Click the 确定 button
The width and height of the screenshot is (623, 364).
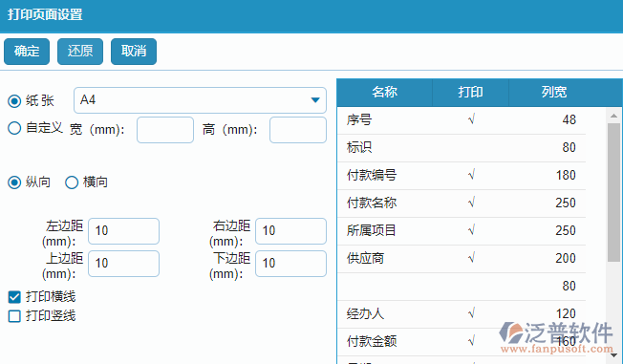27,52
